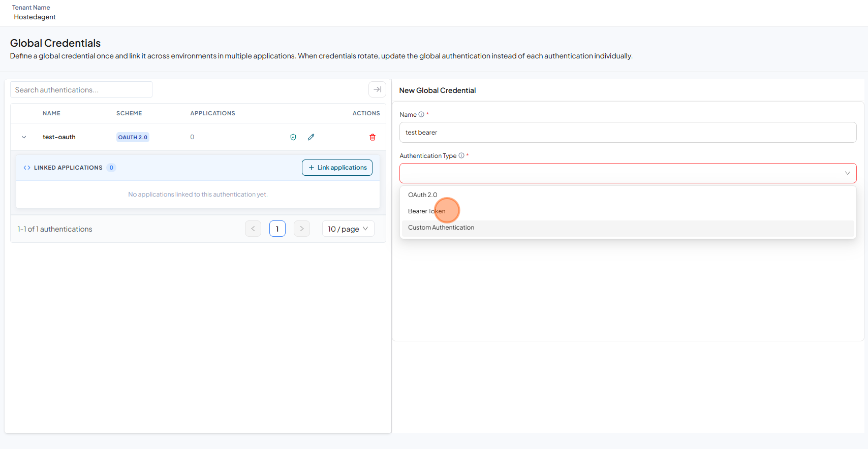Screen dimensions: 868x449
Task: Click the Name field containing test bearer
Action: tap(628, 132)
